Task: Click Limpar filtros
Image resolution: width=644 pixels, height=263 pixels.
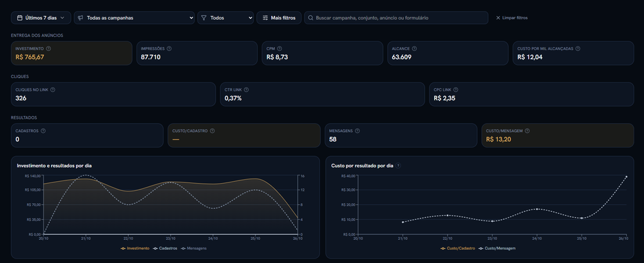Action: click(512, 17)
